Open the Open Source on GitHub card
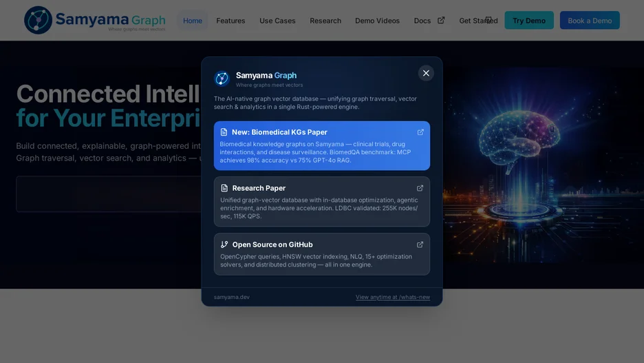This screenshot has width=644, height=363. pyautogui.click(x=321, y=254)
